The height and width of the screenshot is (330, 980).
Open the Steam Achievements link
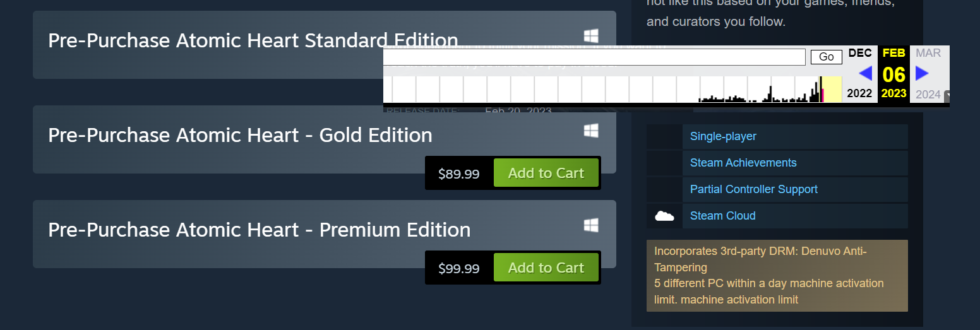(x=743, y=163)
